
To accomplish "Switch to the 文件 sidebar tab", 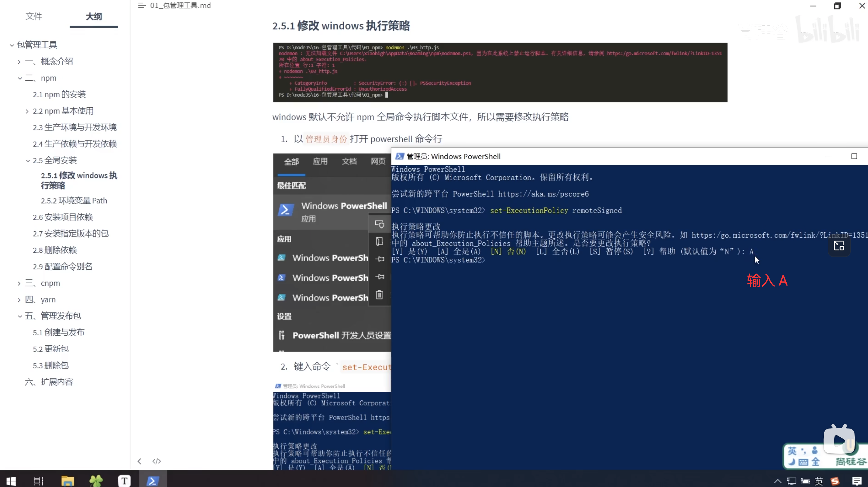I will [34, 16].
